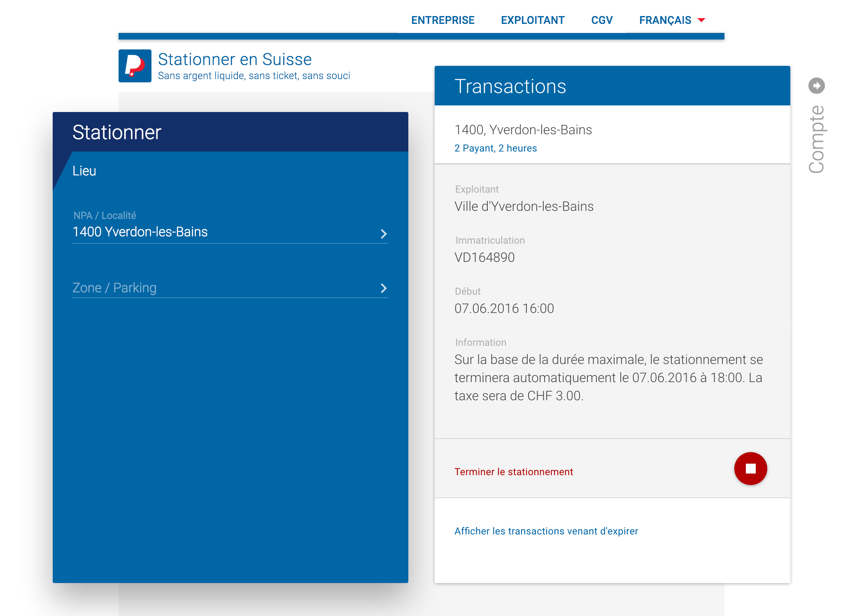Open the Exploitant menu item

533,20
